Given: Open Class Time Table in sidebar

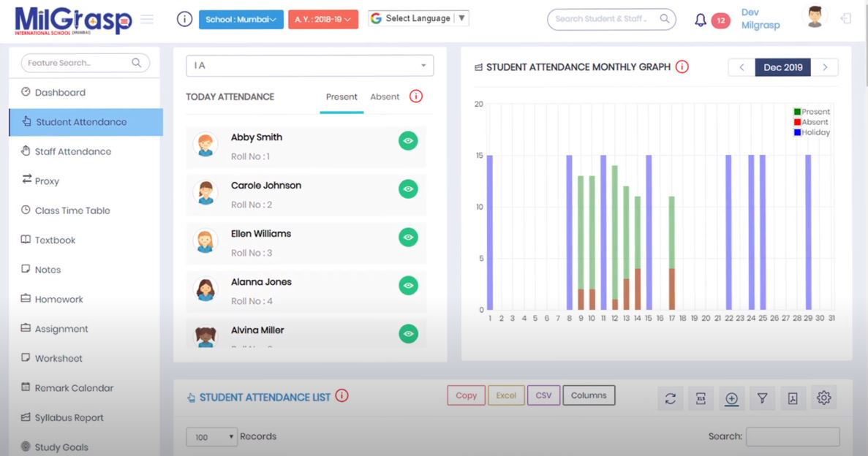Looking at the screenshot, I should point(84,210).
